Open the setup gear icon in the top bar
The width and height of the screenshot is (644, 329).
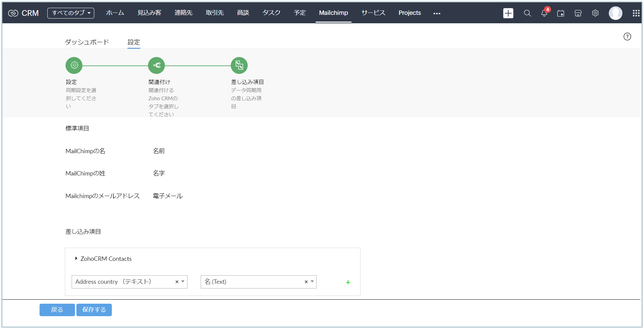click(x=595, y=13)
